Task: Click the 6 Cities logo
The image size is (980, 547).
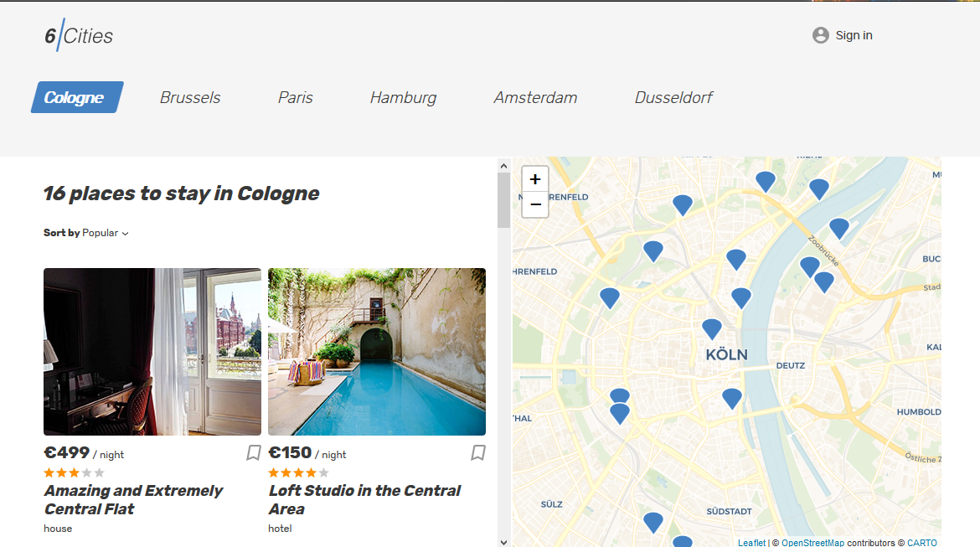Action: pyautogui.click(x=78, y=34)
